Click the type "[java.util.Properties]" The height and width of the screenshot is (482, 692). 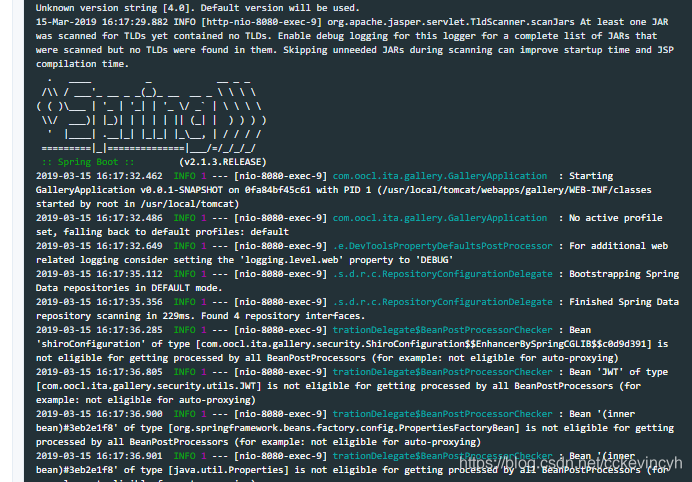[231, 470]
